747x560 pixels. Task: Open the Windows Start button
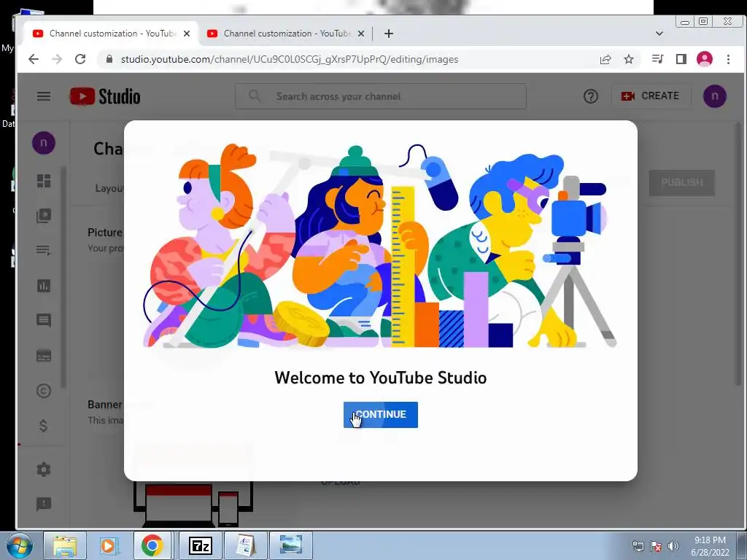tap(18, 545)
